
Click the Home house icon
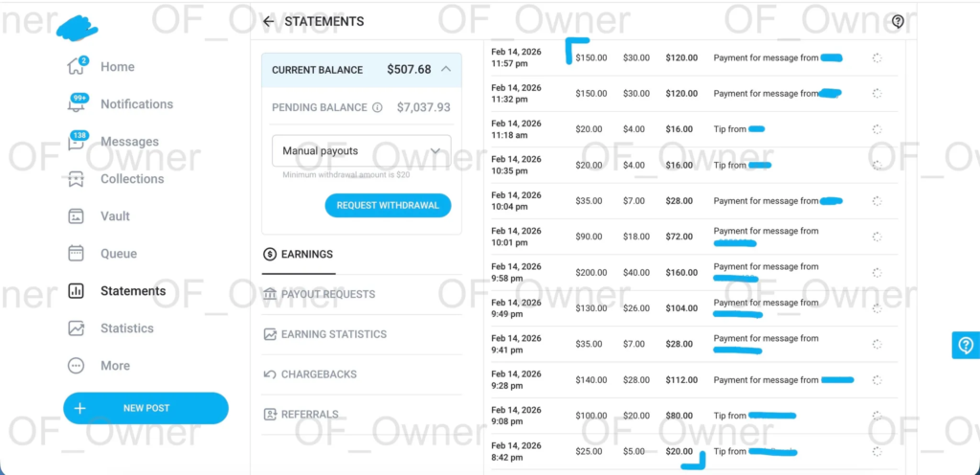(77, 67)
